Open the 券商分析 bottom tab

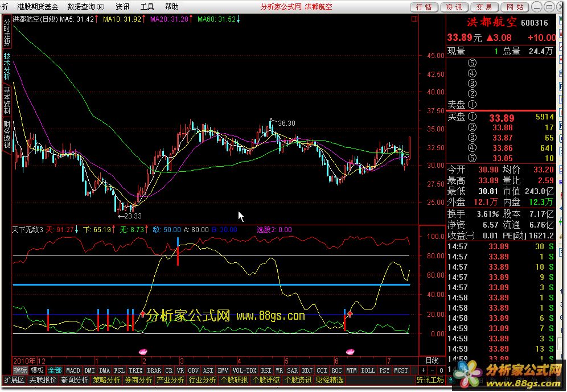(138, 380)
